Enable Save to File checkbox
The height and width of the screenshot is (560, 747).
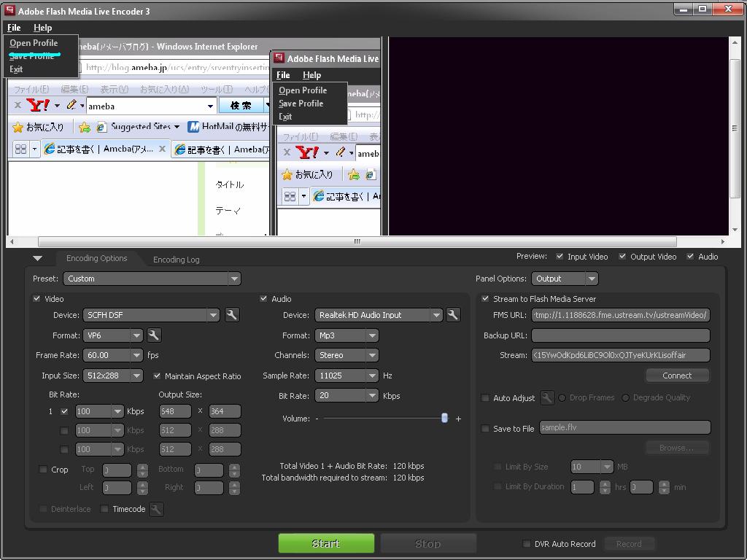pos(485,429)
